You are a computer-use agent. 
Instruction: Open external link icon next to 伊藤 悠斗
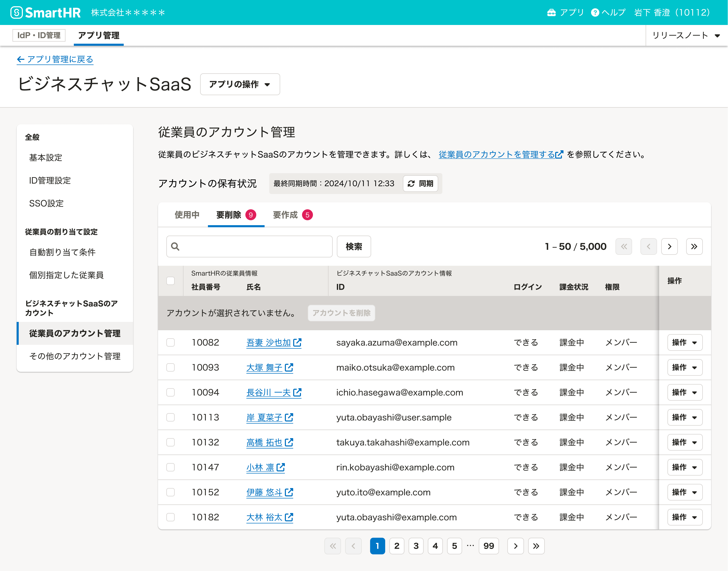289,492
